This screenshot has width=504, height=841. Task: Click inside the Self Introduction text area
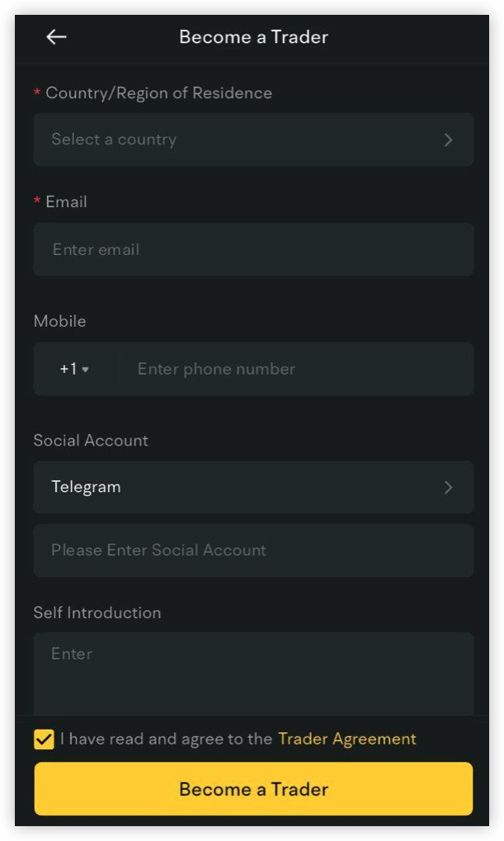coord(253,673)
